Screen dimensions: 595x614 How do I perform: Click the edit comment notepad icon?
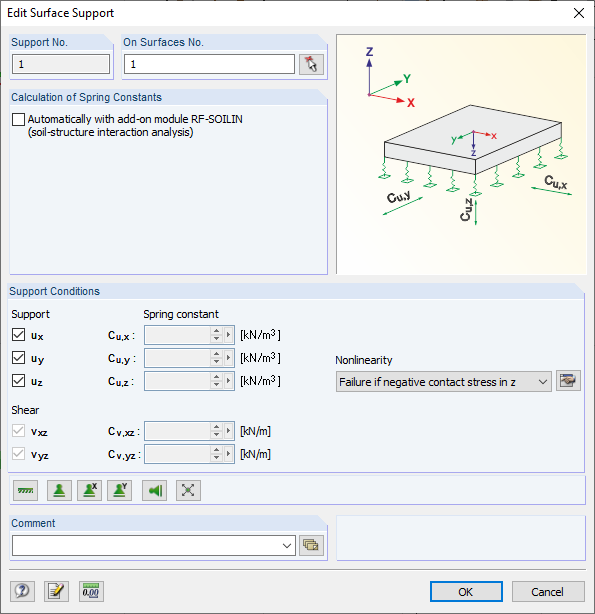point(56,591)
